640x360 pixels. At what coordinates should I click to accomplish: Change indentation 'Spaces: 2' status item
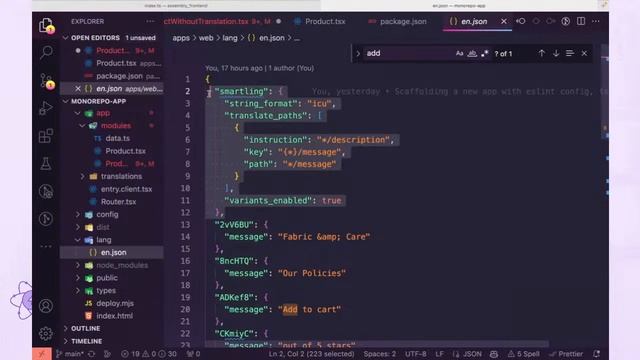pyautogui.click(x=380, y=354)
